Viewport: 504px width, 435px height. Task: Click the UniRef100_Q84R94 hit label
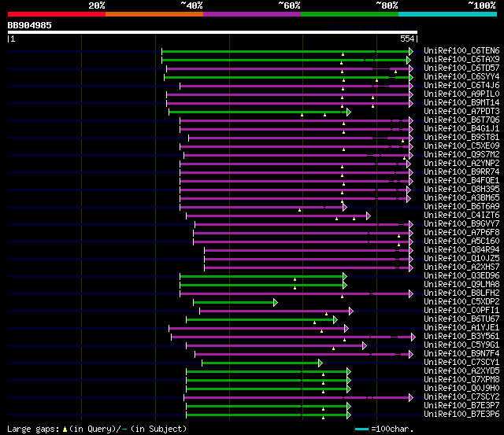pos(461,250)
